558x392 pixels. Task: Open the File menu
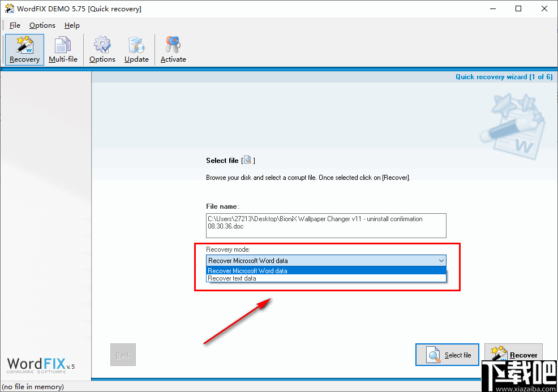click(x=15, y=25)
